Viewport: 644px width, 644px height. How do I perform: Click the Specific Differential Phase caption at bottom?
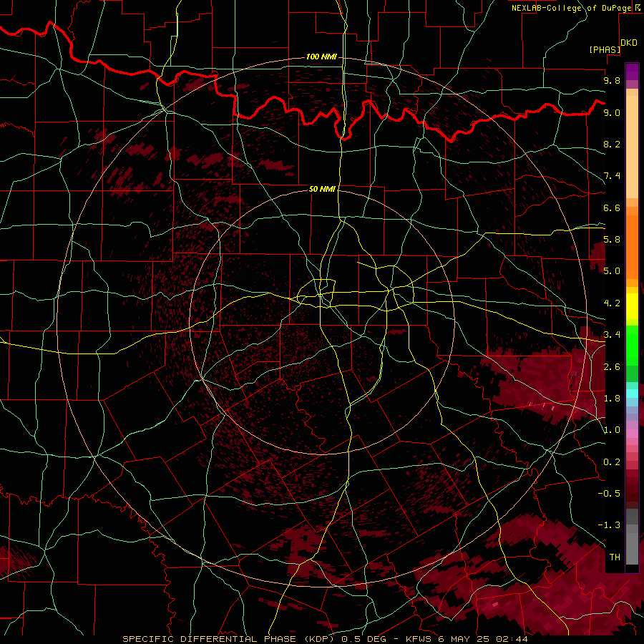(x=325, y=639)
